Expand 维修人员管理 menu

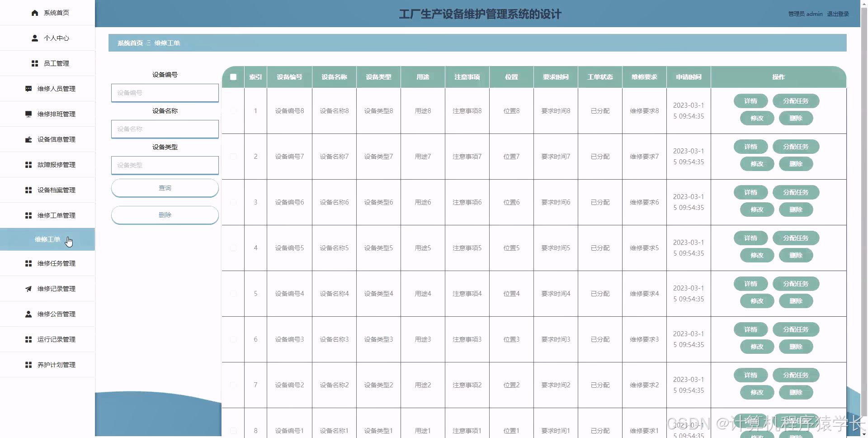coord(47,89)
